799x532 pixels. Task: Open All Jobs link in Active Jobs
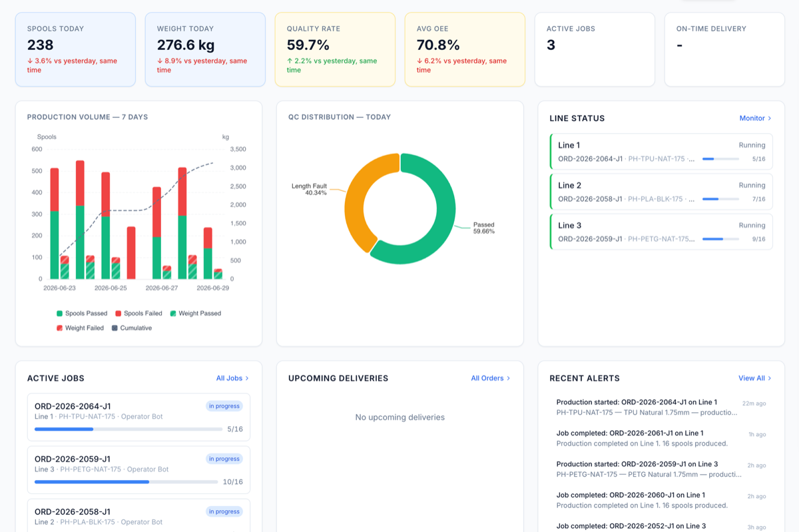(232, 378)
